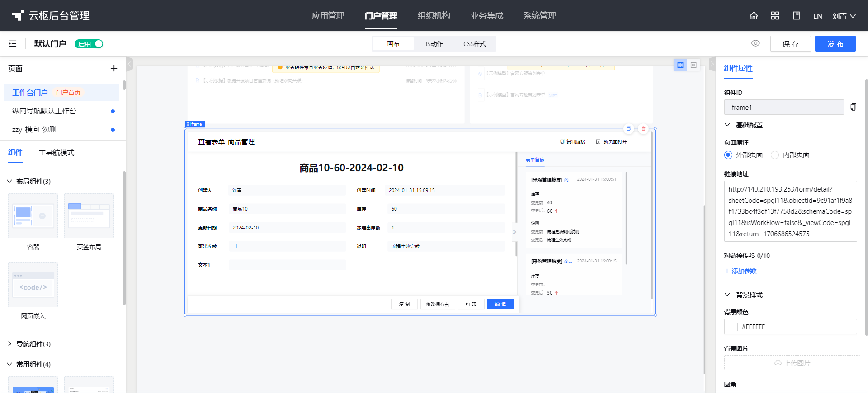
Task: Open the app grid icon in header
Action: point(775,16)
